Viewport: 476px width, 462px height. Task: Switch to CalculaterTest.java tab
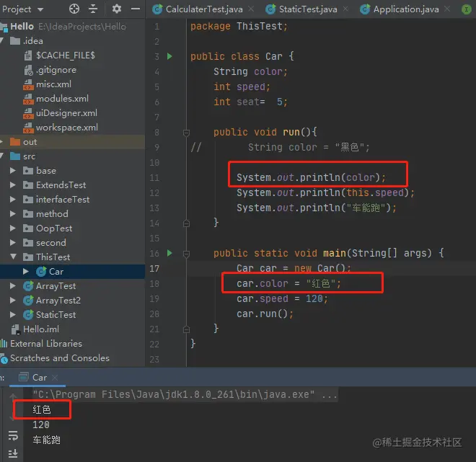click(x=204, y=9)
